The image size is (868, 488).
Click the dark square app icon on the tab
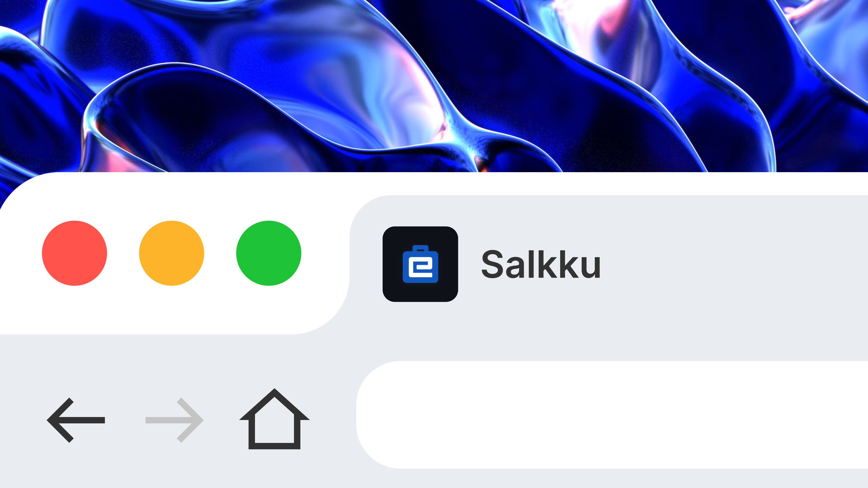point(420,264)
